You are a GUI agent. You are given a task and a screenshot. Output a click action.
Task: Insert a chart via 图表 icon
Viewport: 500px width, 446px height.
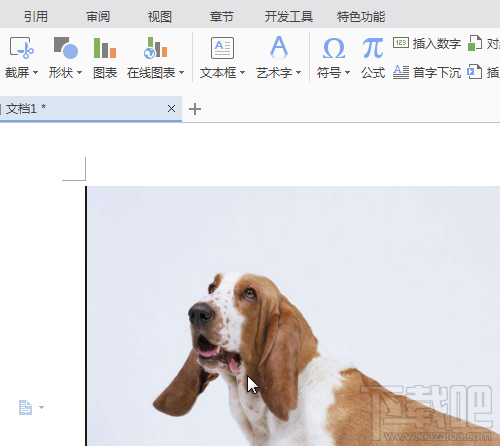click(105, 48)
